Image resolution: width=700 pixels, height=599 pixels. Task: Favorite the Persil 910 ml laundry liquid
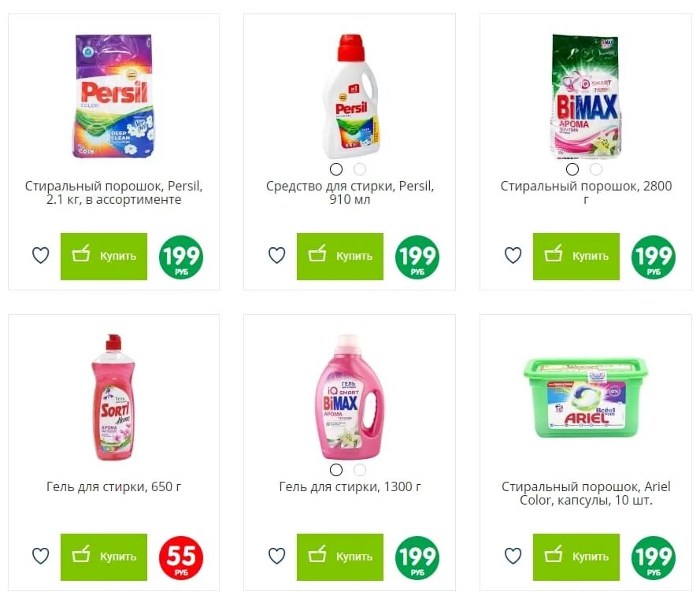[x=277, y=256]
